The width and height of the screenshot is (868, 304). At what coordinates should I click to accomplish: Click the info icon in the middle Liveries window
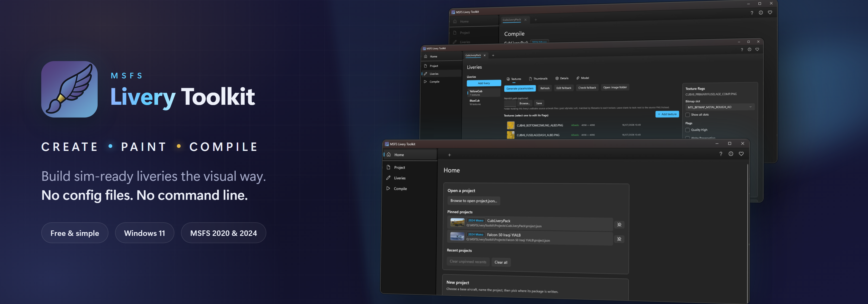point(749,50)
